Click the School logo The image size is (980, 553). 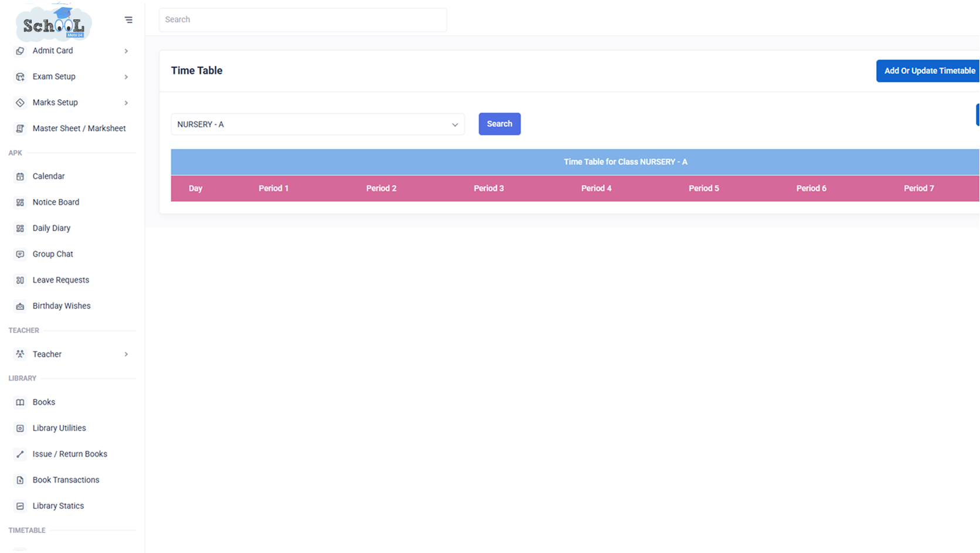(x=54, y=23)
